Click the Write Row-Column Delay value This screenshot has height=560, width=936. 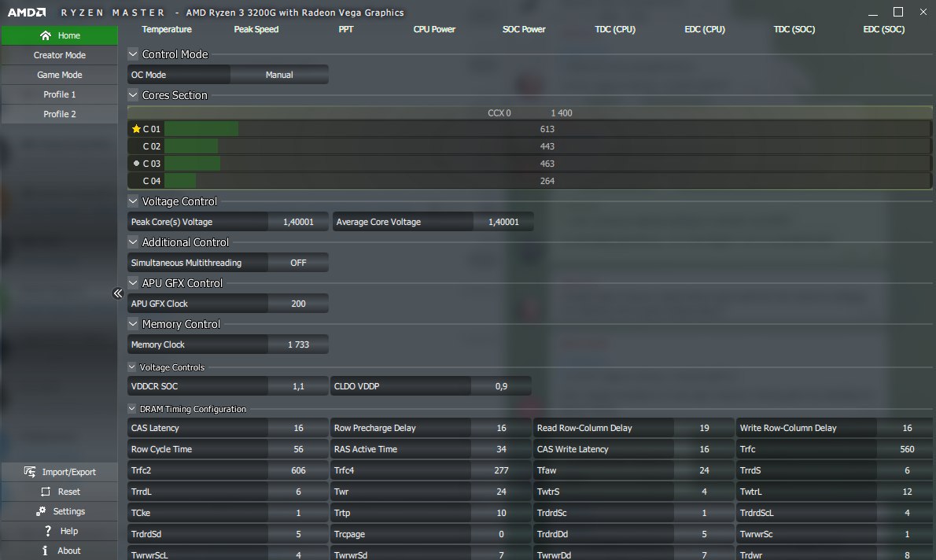coord(905,428)
